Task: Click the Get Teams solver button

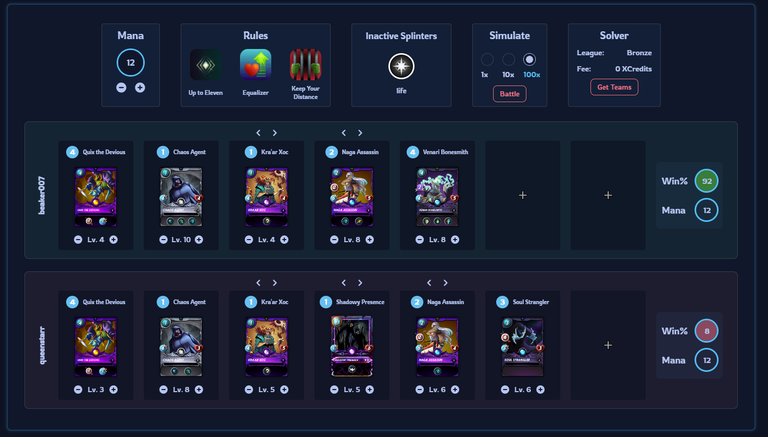Action: pos(614,87)
